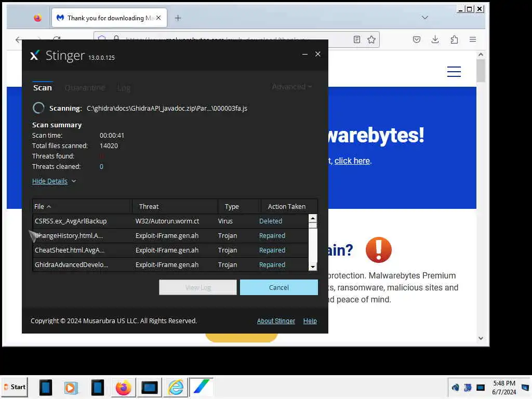Open a new Firefox tab
This screenshot has height=399, width=532.
(x=178, y=18)
